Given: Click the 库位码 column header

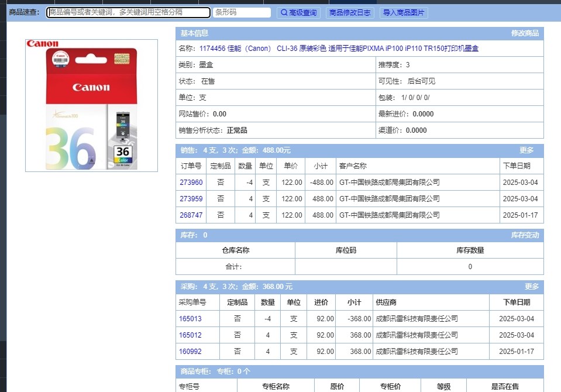Looking at the screenshot, I should 346,250.
